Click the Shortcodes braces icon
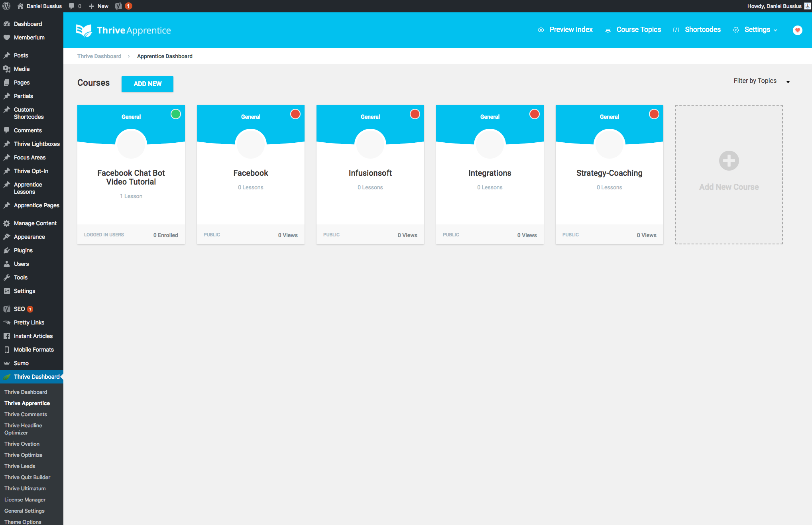Image resolution: width=812 pixels, height=525 pixels. [x=676, y=29]
